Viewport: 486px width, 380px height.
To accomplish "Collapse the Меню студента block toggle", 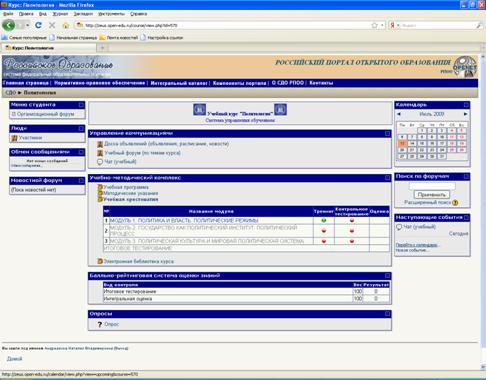I will [81, 105].
